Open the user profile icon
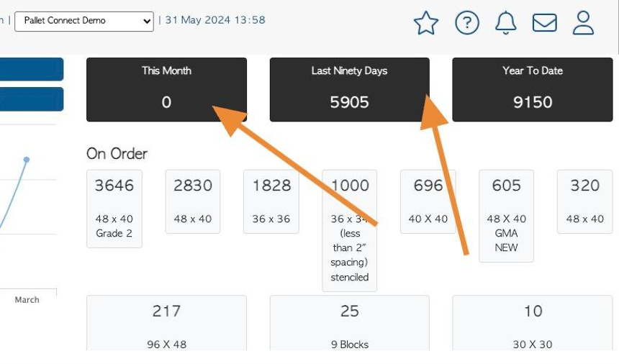619x364 pixels. pos(583,23)
